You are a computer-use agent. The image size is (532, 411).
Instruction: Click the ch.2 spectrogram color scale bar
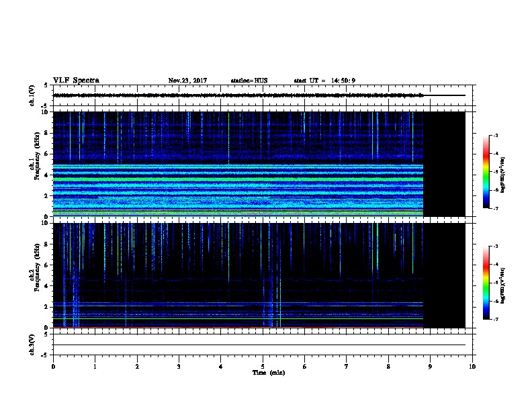[486, 283]
